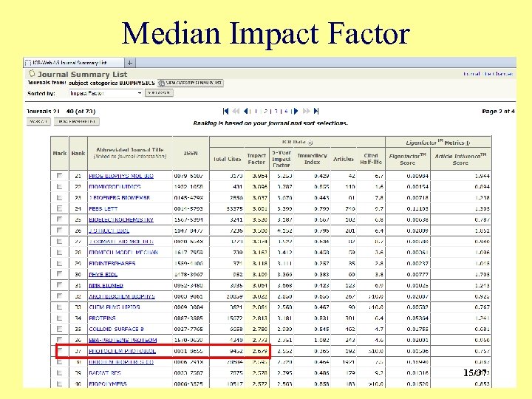This screenshot has width=532, height=399.
Task: Go to page 4 in pagination
Action: (x=286, y=112)
